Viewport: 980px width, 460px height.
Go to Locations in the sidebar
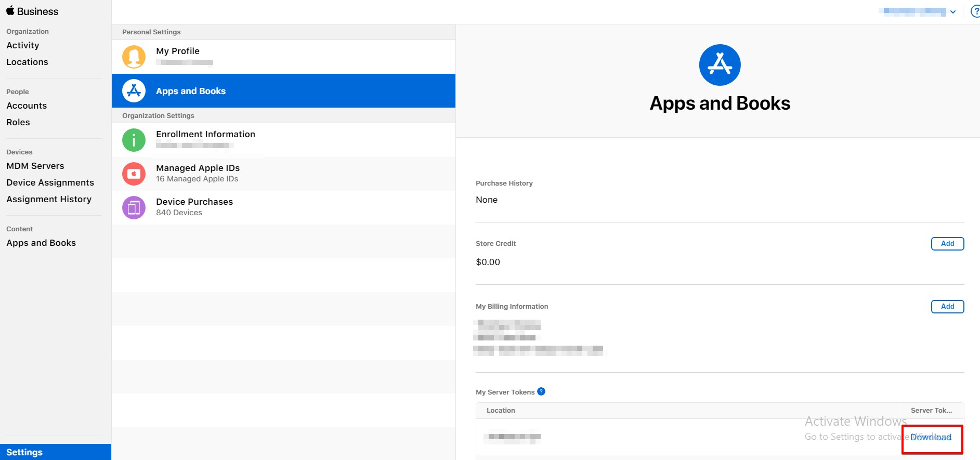coord(27,62)
